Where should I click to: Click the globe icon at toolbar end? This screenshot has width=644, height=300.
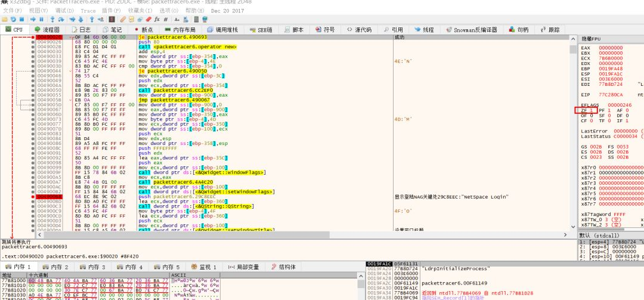[205, 19]
